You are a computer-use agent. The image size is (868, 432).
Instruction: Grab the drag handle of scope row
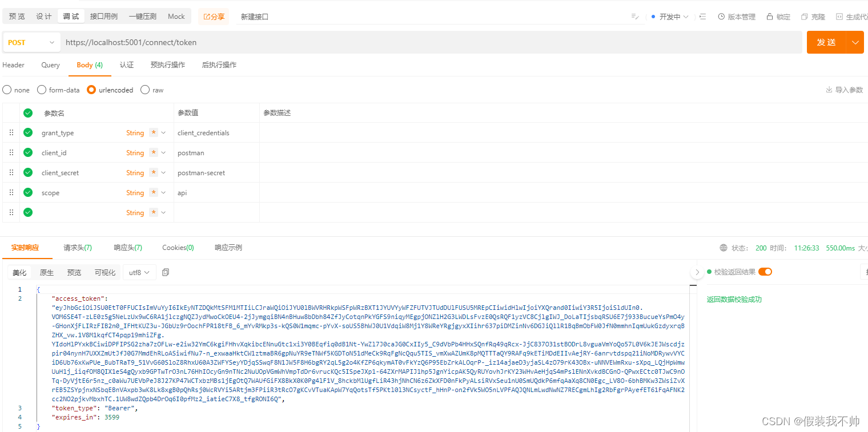click(x=11, y=192)
